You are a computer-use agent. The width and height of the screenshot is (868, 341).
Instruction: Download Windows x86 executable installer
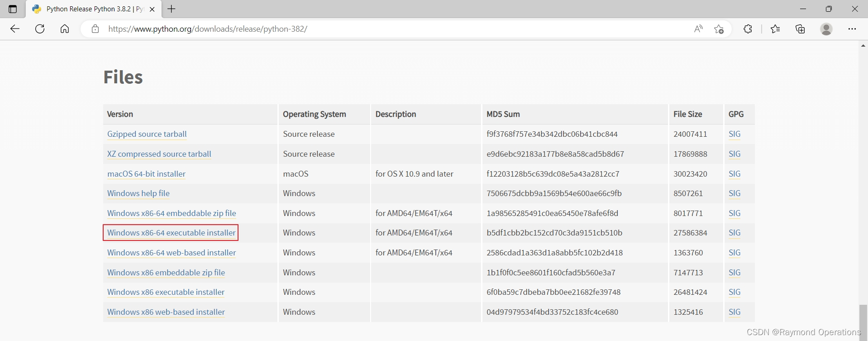pos(166,292)
